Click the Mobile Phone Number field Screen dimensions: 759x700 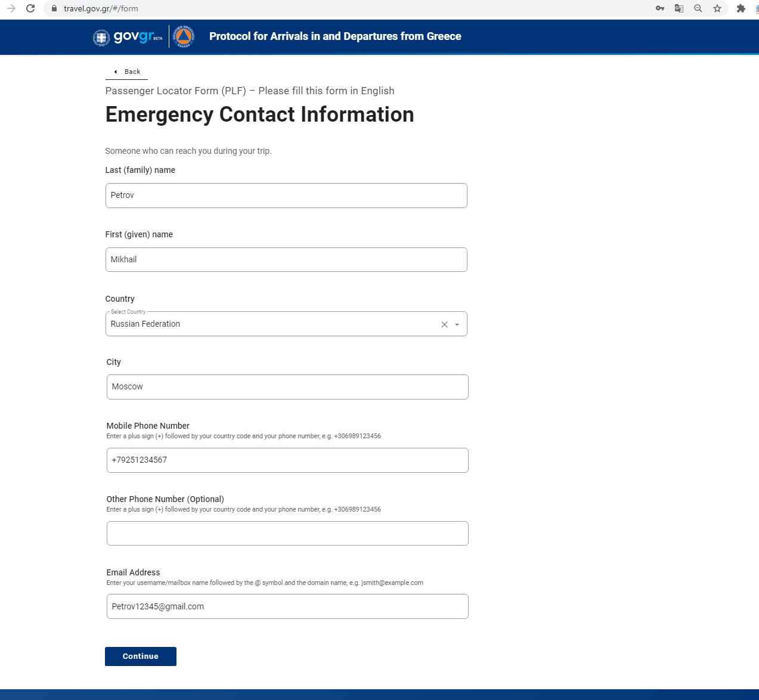[287, 460]
